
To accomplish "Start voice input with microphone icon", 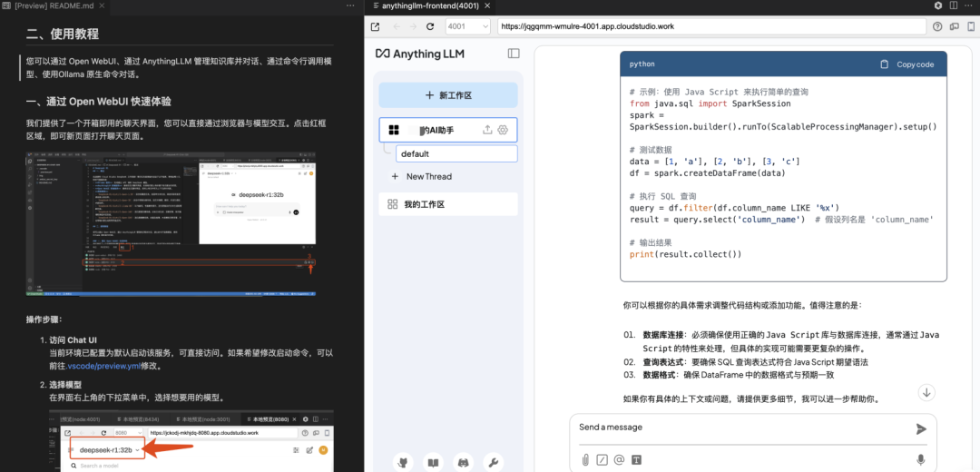I will click(x=921, y=459).
